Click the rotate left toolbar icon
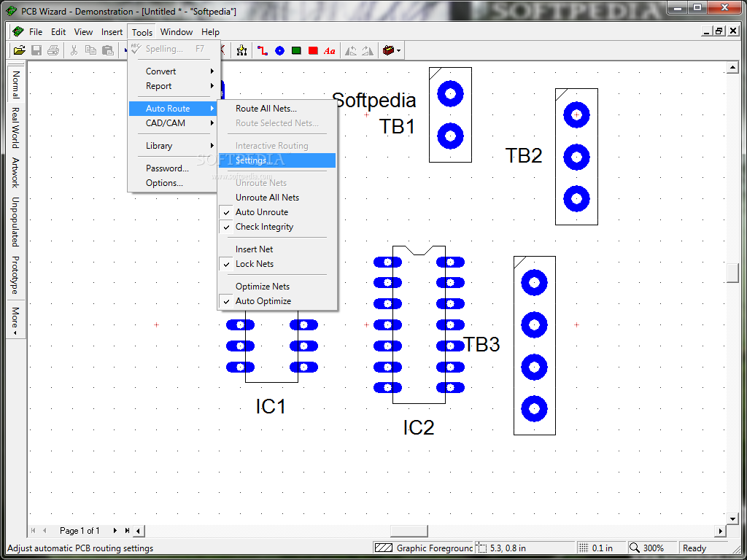The image size is (747, 560). coord(351,50)
